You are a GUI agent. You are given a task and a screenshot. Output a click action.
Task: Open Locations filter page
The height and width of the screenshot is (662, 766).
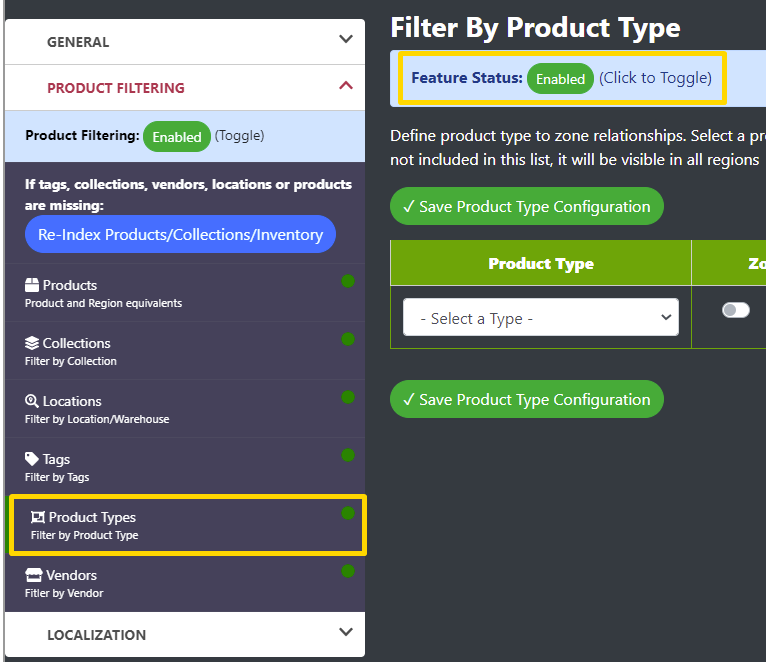coord(185,409)
